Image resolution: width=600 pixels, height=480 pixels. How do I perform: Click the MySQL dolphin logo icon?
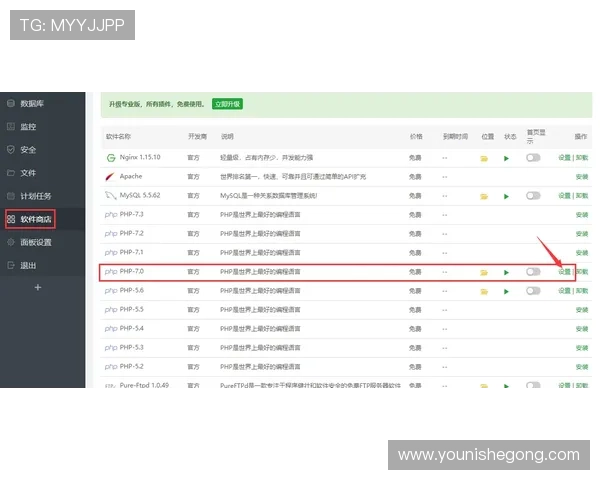point(111,196)
